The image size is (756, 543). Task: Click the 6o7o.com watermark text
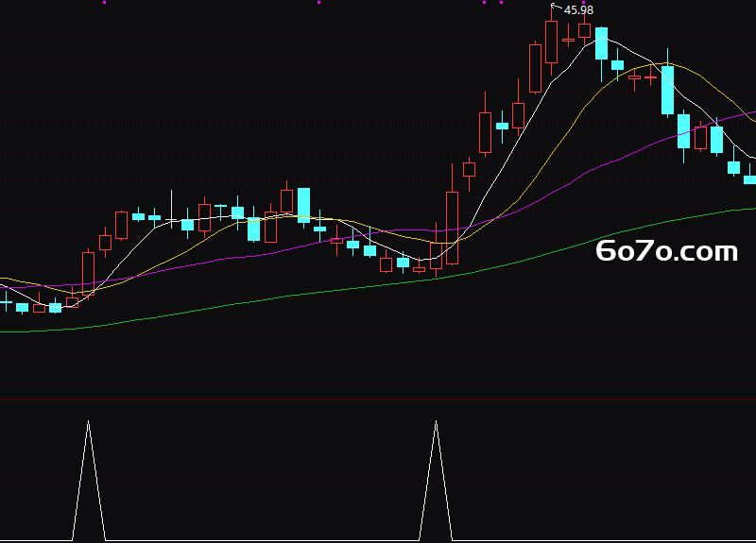(666, 251)
